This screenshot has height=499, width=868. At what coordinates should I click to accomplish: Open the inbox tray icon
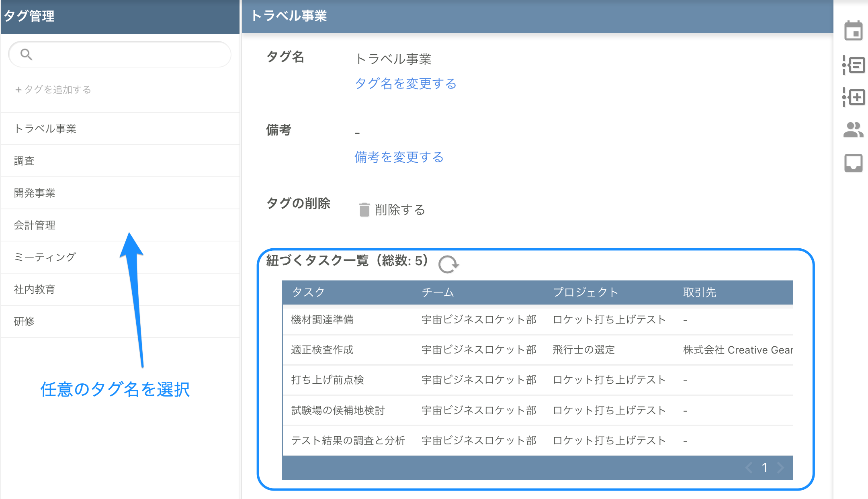pyautogui.click(x=854, y=162)
